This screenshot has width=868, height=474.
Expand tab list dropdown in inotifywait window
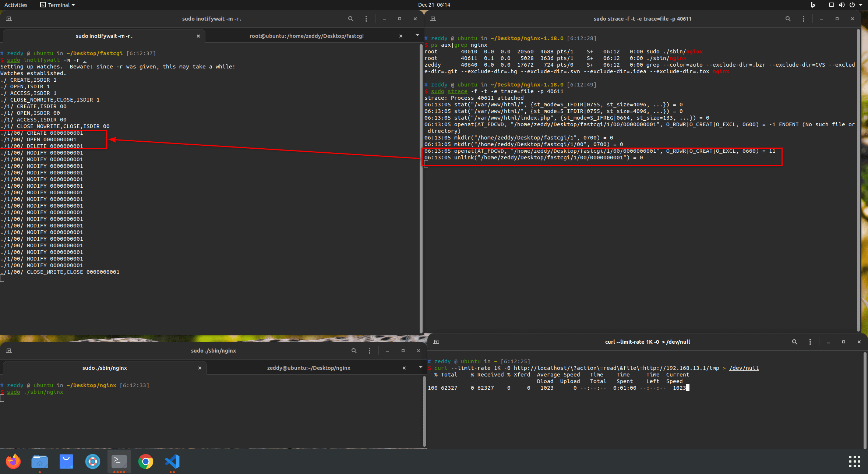tap(417, 35)
